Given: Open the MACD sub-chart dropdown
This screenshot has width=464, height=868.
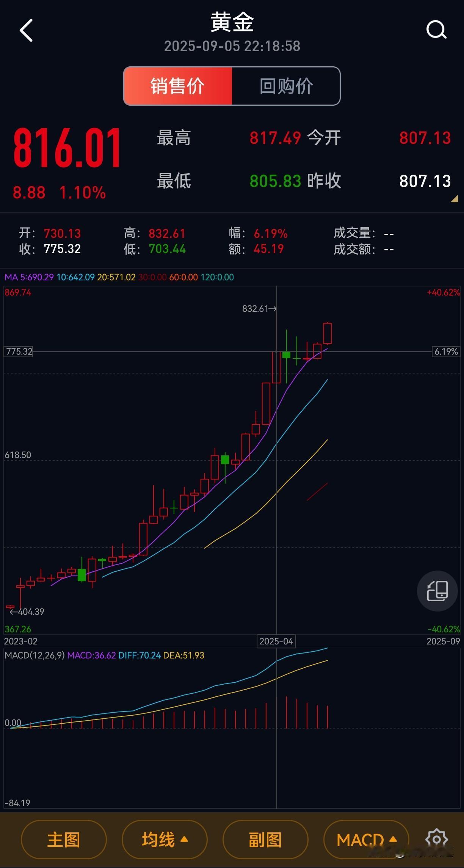Looking at the screenshot, I should 366,840.
